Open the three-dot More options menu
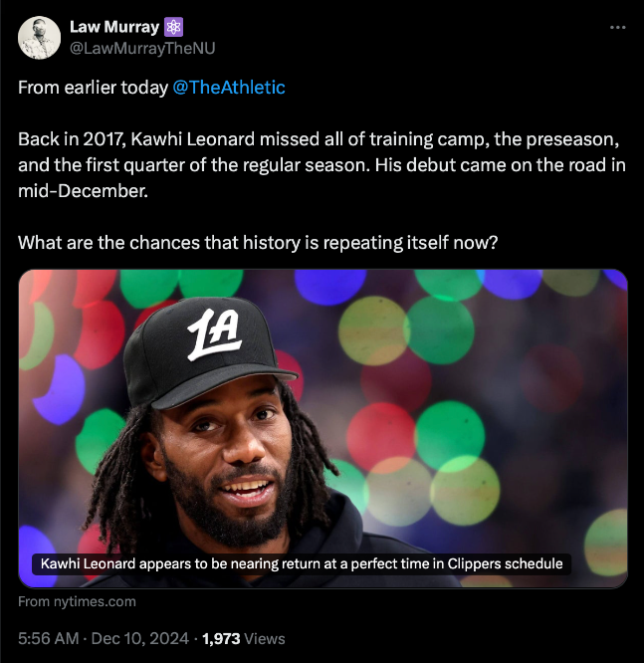 point(617,27)
